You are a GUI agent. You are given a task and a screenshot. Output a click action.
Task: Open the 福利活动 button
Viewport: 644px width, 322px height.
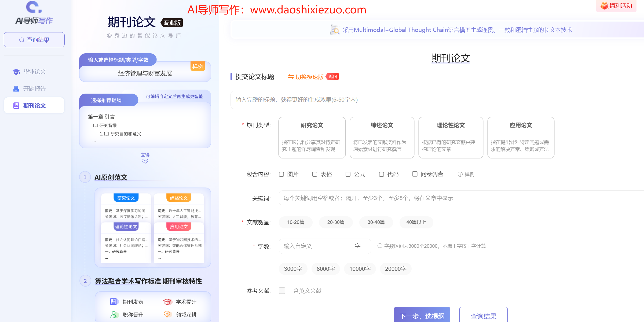[616, 6]
